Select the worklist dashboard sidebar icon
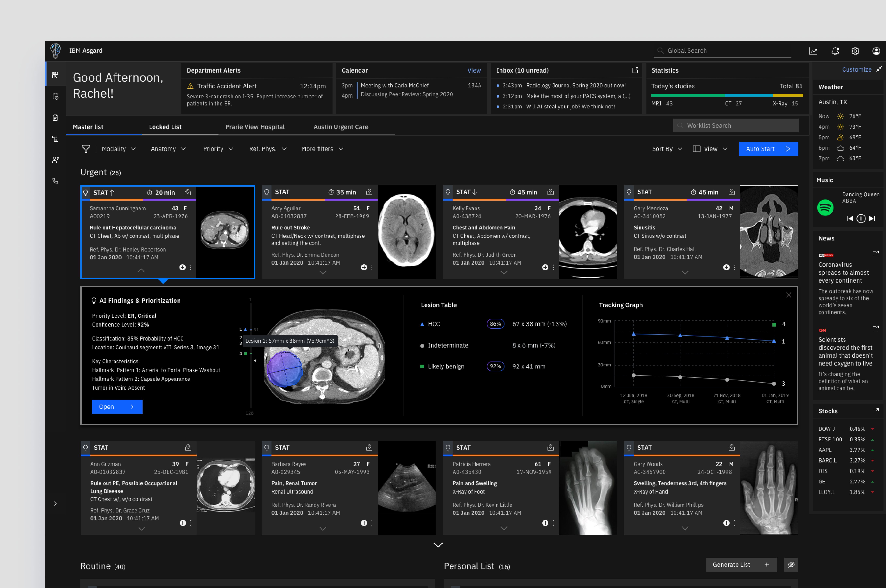This screenshot has width=886, height=588. (56, 75)
